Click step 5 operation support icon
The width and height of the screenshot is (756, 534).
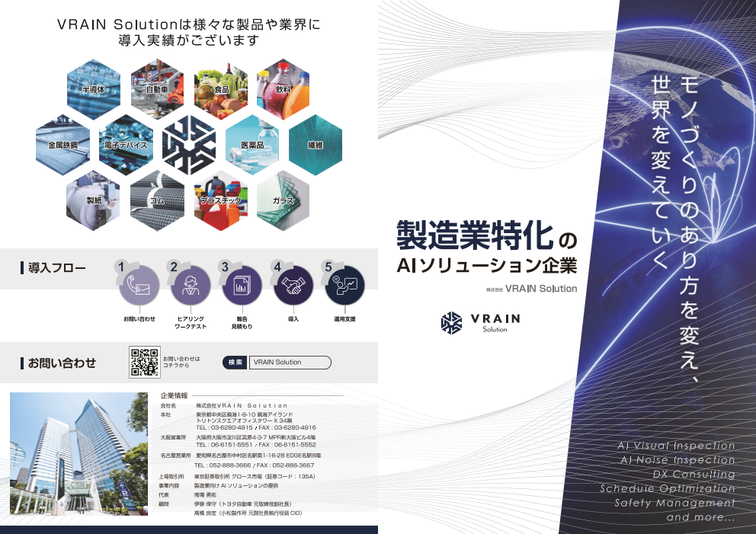click(x=344, y=286)
